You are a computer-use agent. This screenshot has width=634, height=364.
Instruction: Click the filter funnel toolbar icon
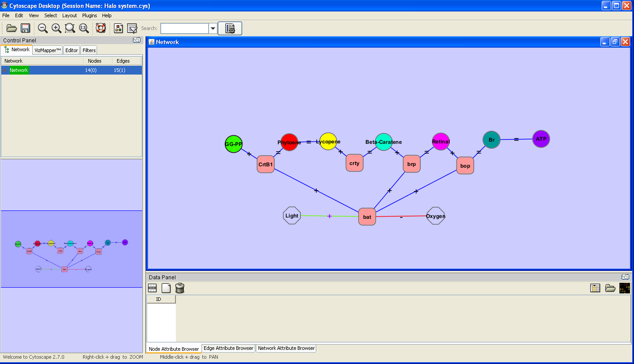pos(132,28)
